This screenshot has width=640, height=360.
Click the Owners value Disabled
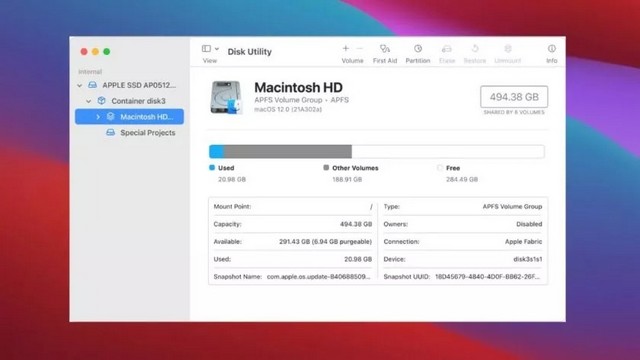tap(529, 224)
